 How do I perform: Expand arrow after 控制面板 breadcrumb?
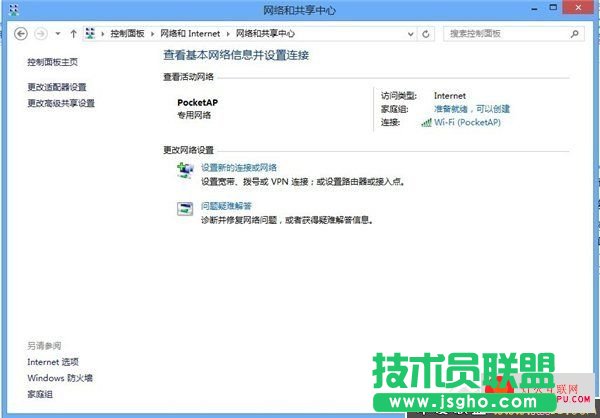[152, 34]
